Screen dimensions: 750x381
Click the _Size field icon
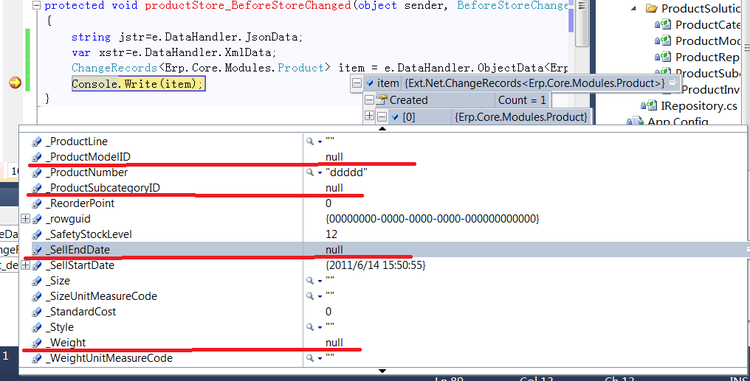click(37, 281)
